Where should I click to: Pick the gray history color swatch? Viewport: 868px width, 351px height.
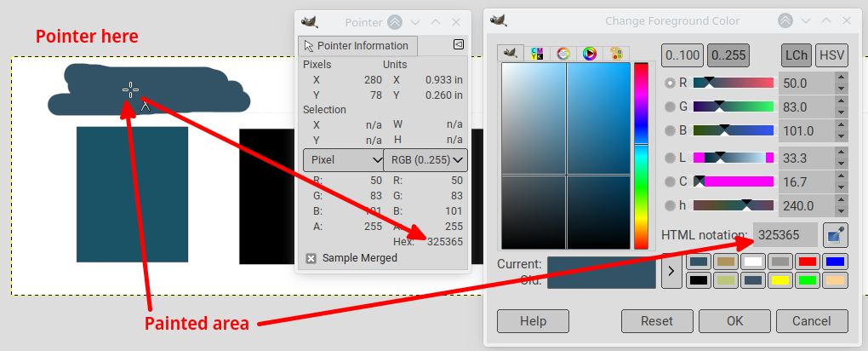pyautogui.click(x=780, y=262)
